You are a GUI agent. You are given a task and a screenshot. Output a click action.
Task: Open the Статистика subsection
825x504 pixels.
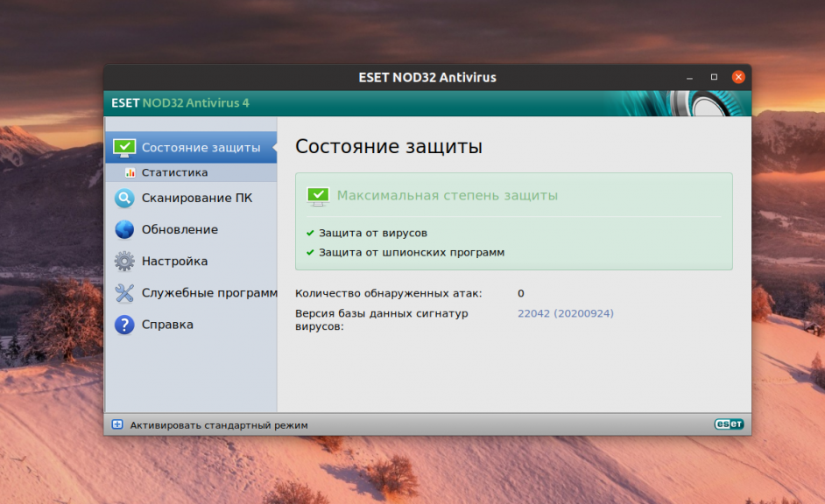click(x=175, y=172)
